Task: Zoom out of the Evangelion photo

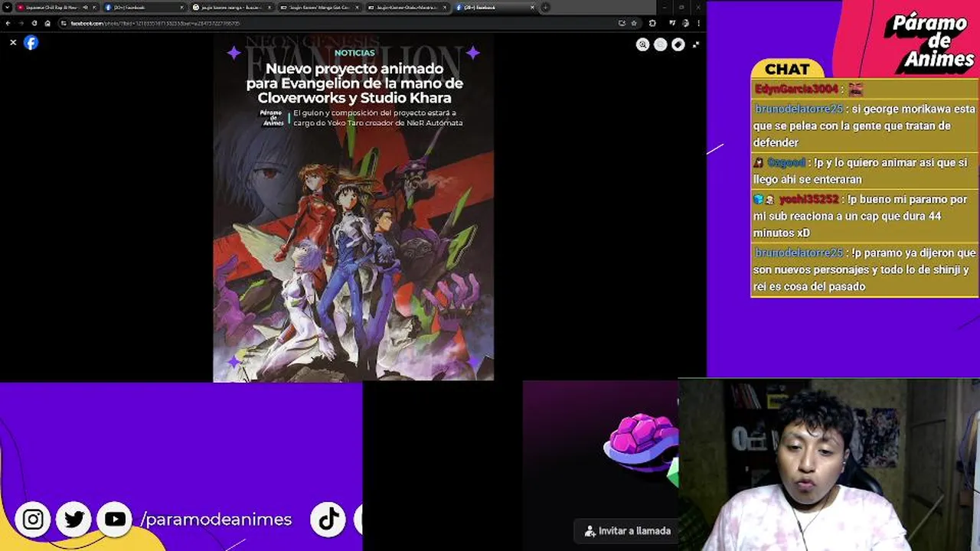Action: tap(660, 44)
